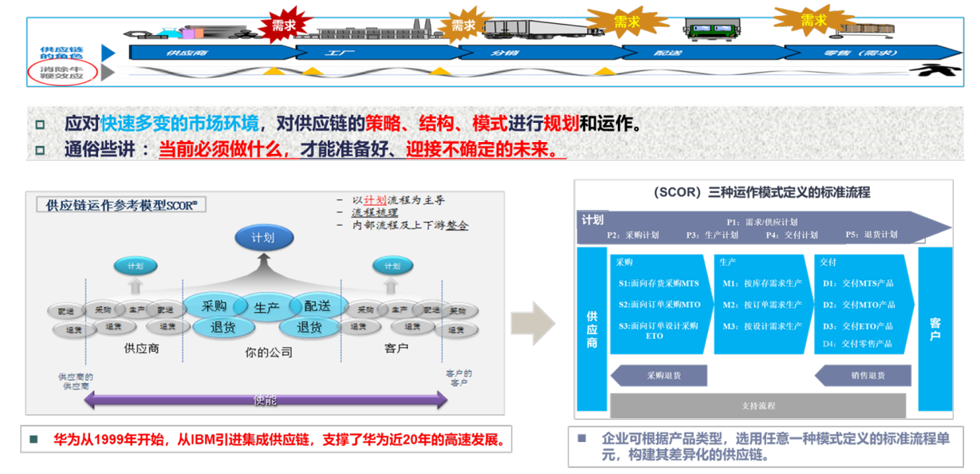Select the blue 采购 ellipse under 你的公司
Screen dimensions: 980x474
[214, 306]
